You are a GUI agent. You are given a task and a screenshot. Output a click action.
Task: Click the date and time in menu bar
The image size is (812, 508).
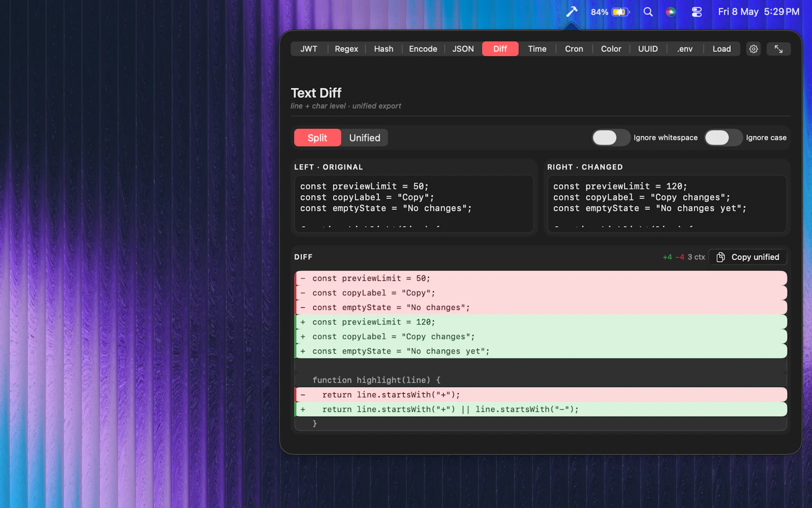point(758,12)
